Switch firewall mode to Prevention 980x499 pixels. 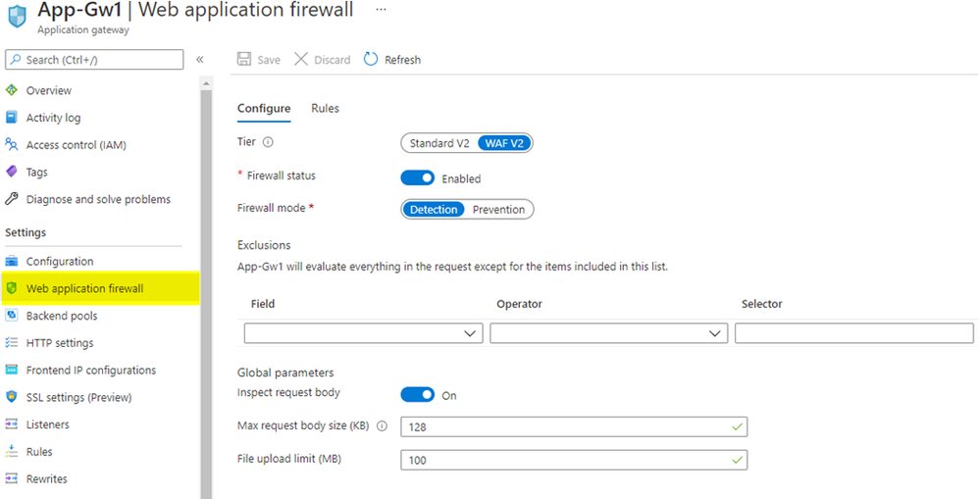(498, 210)
